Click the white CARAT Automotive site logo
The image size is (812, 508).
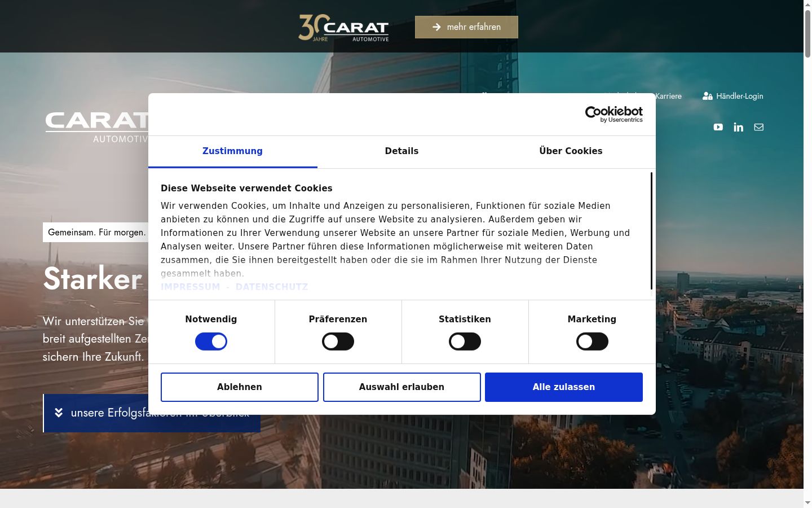pos(97,127)
